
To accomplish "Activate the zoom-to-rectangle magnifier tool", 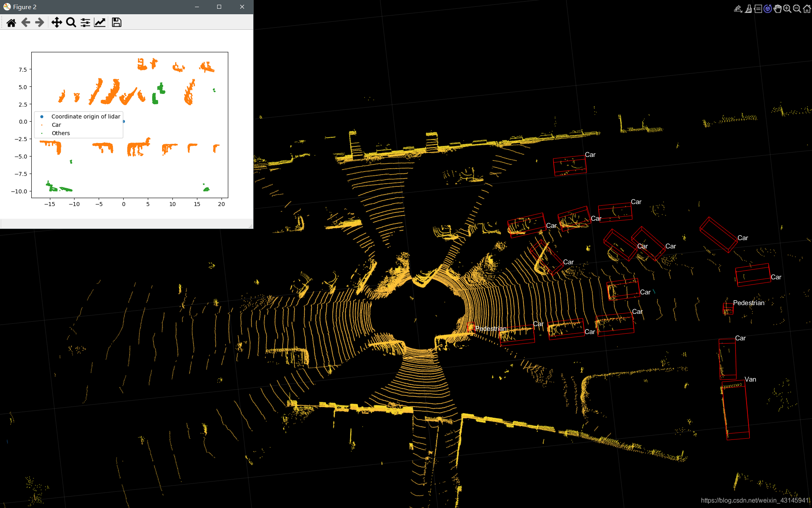I will point(71,23).
